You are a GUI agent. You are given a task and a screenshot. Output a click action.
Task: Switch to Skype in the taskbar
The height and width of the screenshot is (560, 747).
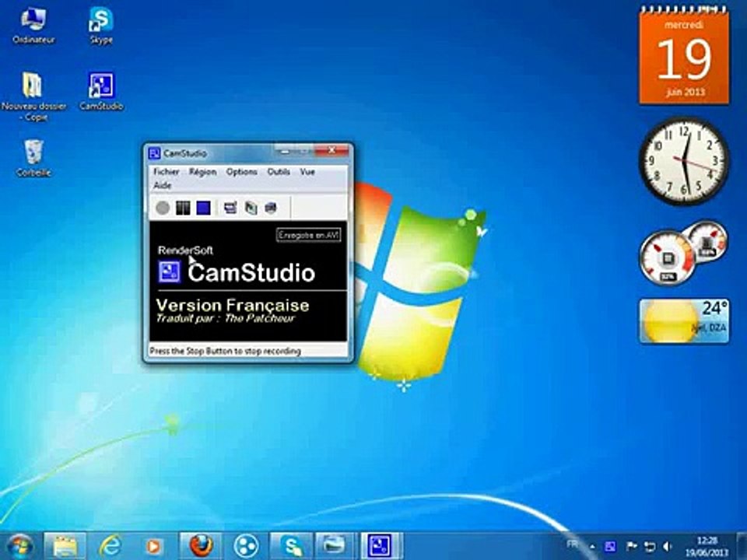point(292,546)
